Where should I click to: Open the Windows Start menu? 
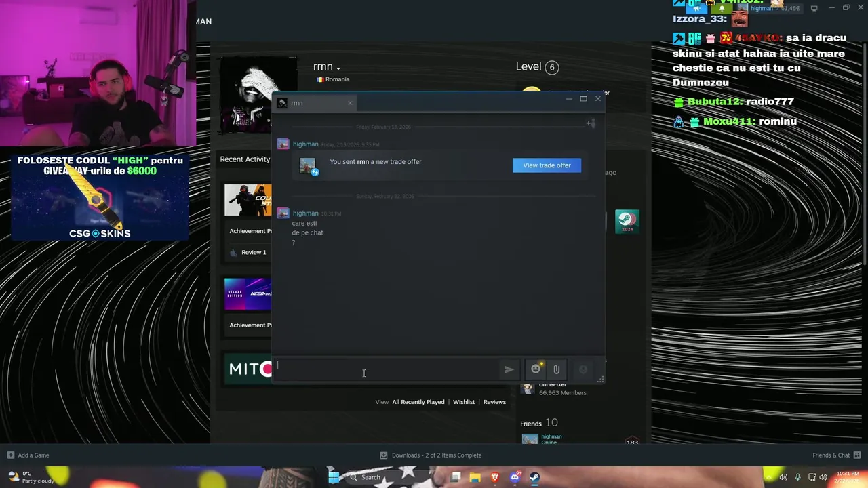point(333,477)
